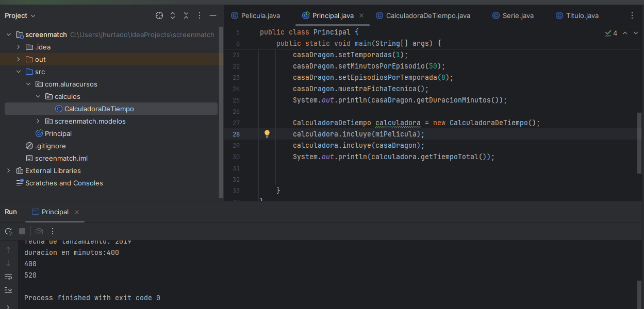Switch to CalculadoraDeTiempo.java tab
Screen dimensions: 644x309
coord(427,16)
